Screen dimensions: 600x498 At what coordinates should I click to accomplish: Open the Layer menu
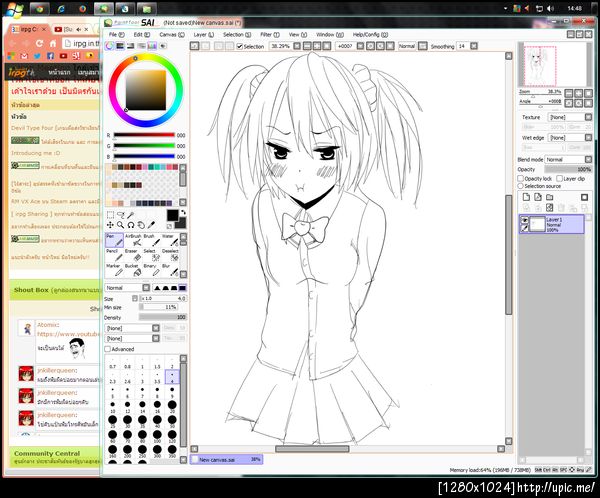pyautogui.click(x=204, y=34)
